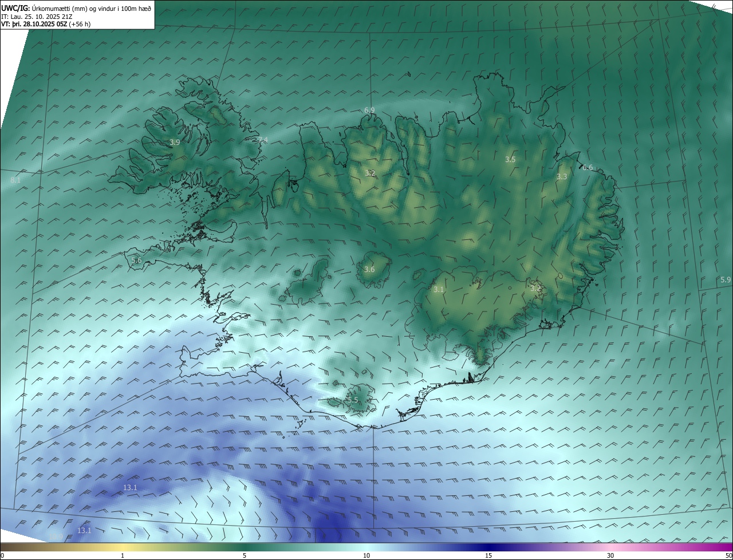This screenshot has width=733, height=560.
Task: Click the VT valid time line
Action: click(45, 24)
